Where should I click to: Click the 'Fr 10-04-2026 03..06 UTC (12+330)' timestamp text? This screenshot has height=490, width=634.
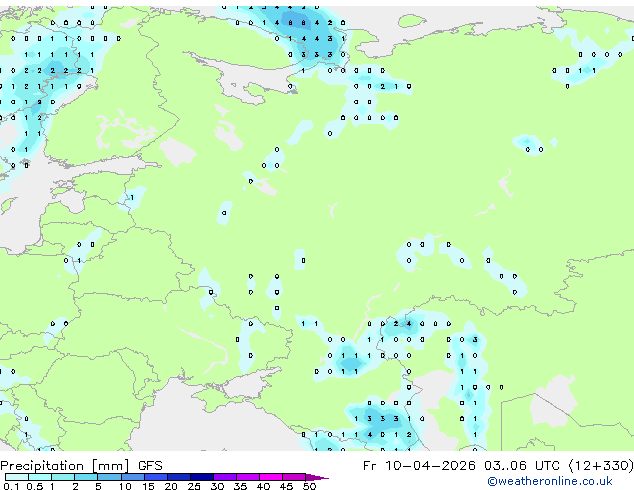(x=498, y=466)
